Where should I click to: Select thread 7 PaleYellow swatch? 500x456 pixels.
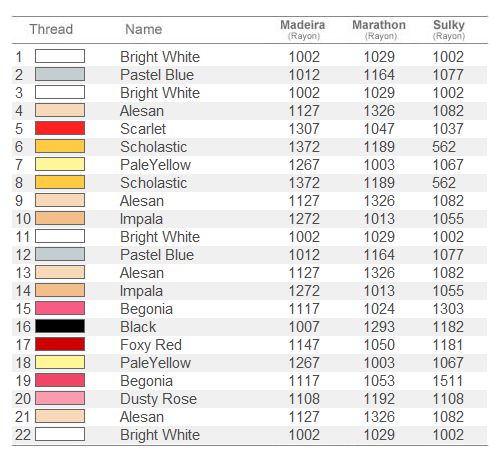pyautogui.click(x=60, y=164)
